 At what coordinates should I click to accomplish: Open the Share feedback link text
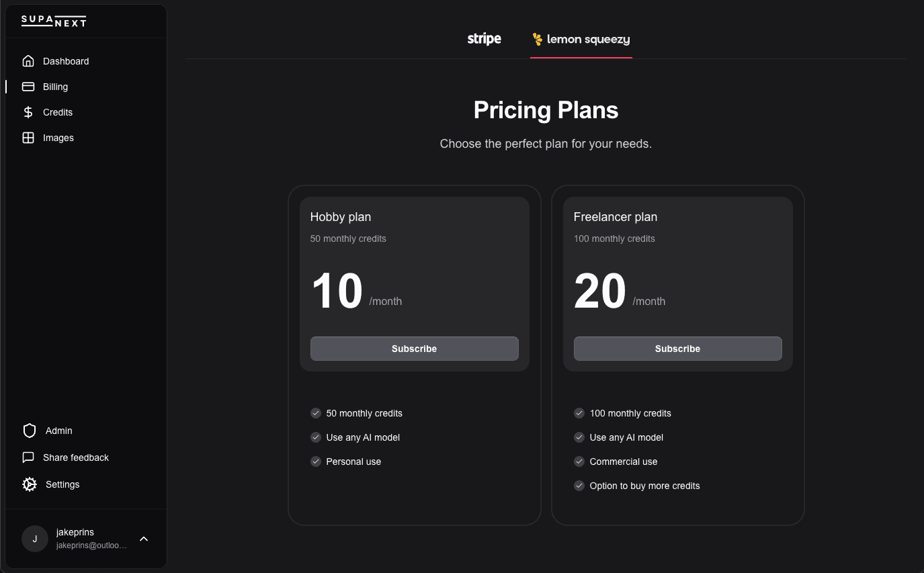point(76,457)
